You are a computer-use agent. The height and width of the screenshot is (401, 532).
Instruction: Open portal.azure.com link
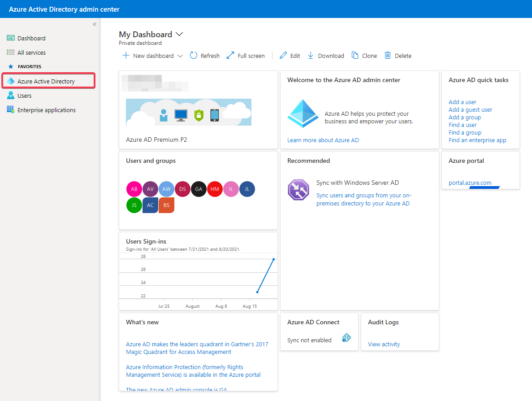coord(470,183)
